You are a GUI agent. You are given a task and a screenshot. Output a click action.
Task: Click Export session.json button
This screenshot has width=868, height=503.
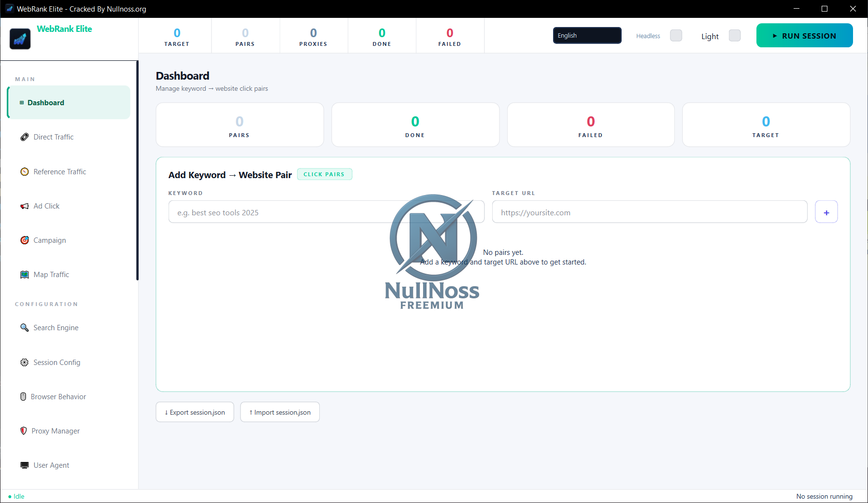195,412
